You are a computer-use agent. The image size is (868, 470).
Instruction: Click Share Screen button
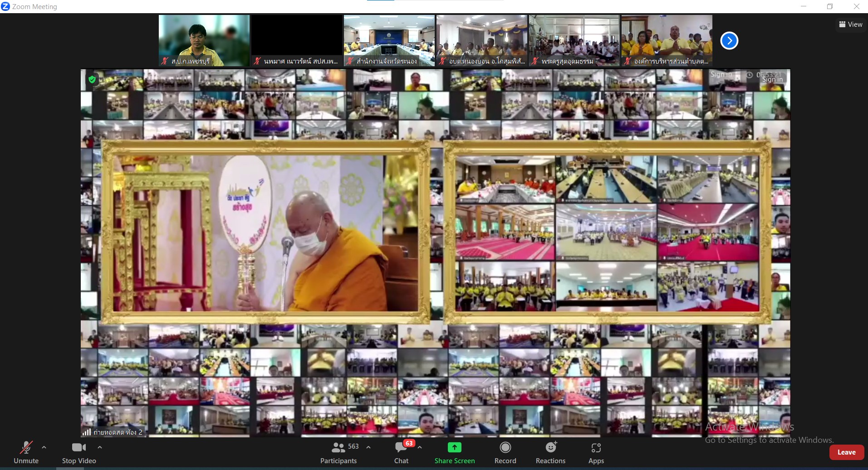pyautogui.click(x=455, y=453)
